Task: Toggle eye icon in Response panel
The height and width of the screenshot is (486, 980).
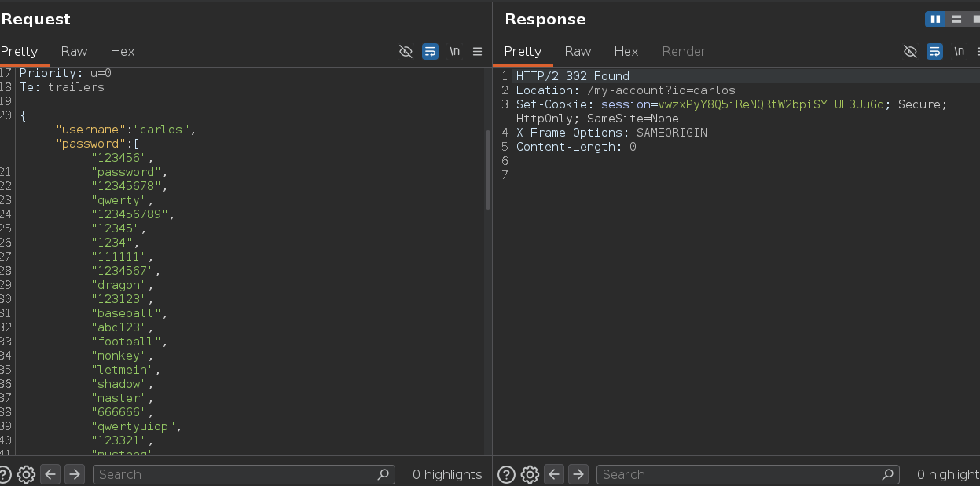Action: tap(910, 51)
